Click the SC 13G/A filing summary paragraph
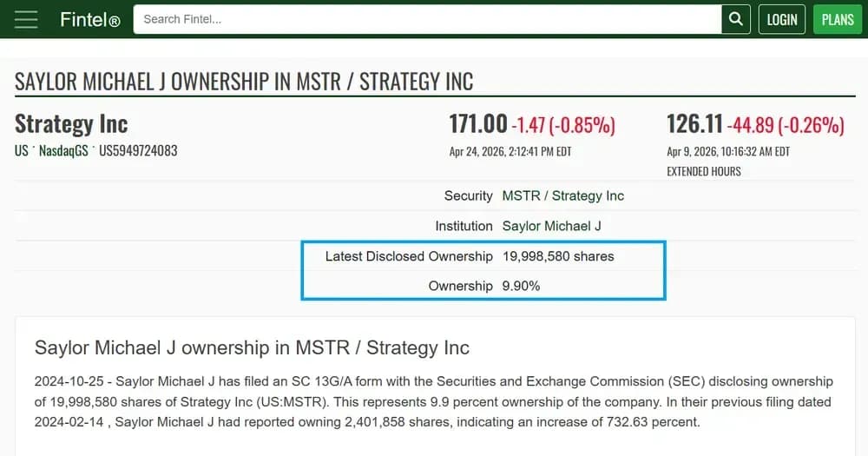Image resolution: width=868 pixels, height=456 pixels. pyautogui.click(x=433, y=402)
